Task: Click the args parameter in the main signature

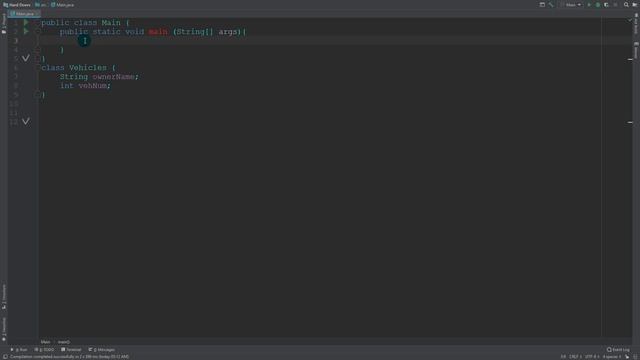Action: pos(228,31)
